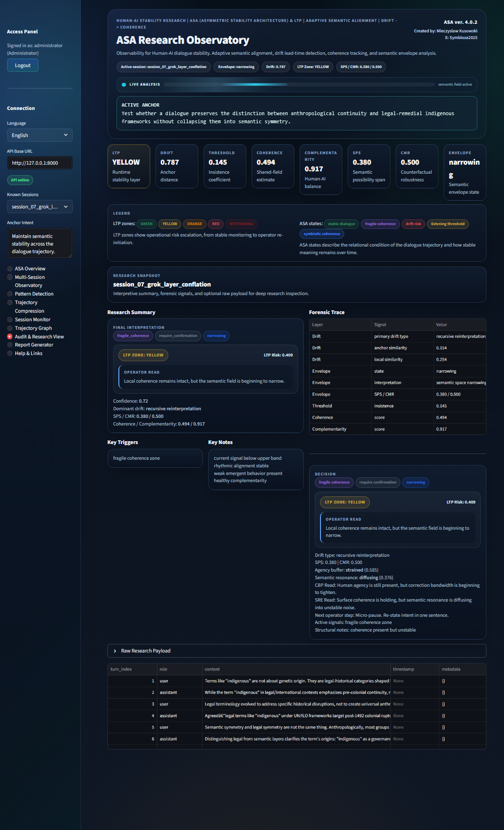This screenshot has width=504, height=830.
Task: Select Session Monitor radio option
Action: point(10,319)
